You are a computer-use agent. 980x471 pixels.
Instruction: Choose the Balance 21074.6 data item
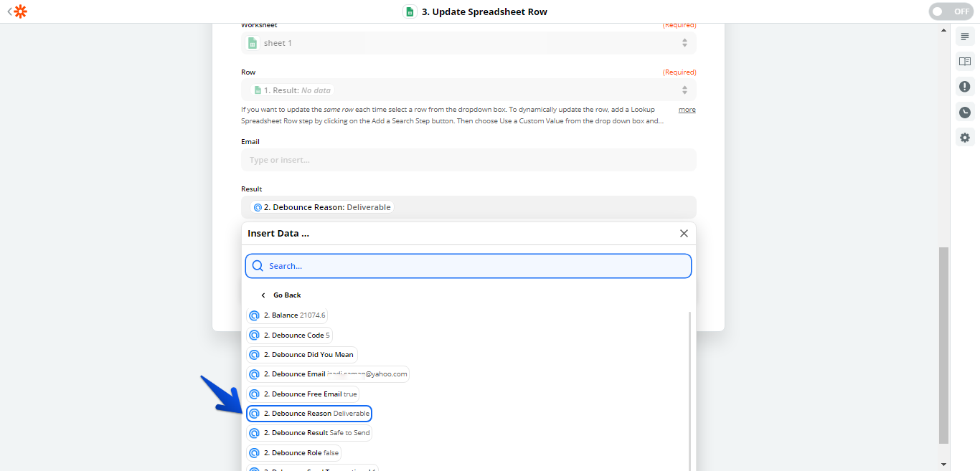287,315
